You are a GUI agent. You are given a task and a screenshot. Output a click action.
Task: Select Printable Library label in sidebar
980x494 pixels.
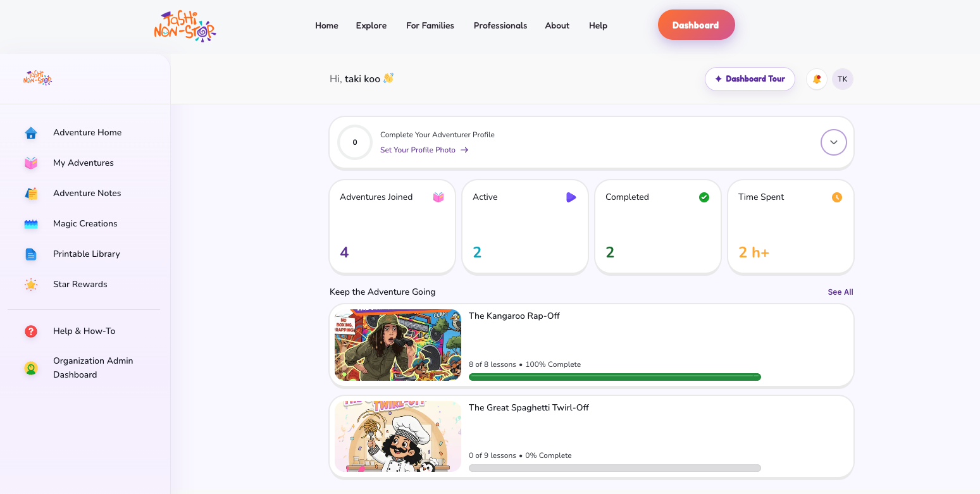tap(87, 254)
